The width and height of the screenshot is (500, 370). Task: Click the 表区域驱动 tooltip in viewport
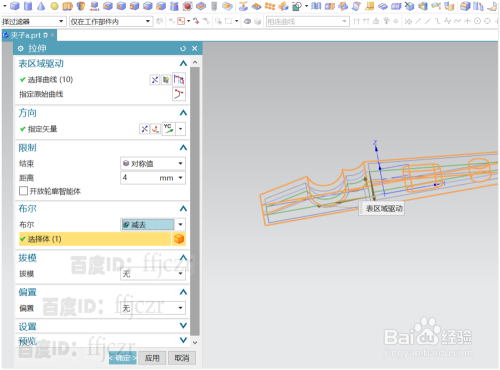(382, 209)
